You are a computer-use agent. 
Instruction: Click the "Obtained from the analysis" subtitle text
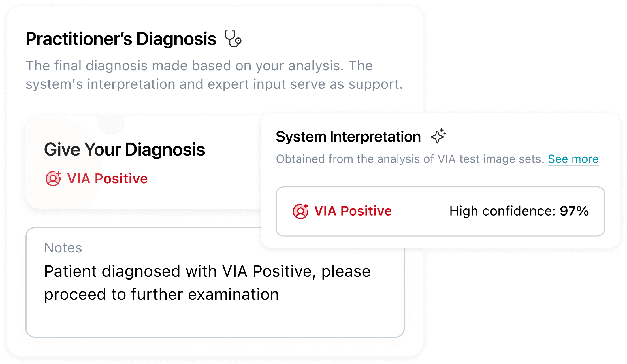(x=410, y=159)
